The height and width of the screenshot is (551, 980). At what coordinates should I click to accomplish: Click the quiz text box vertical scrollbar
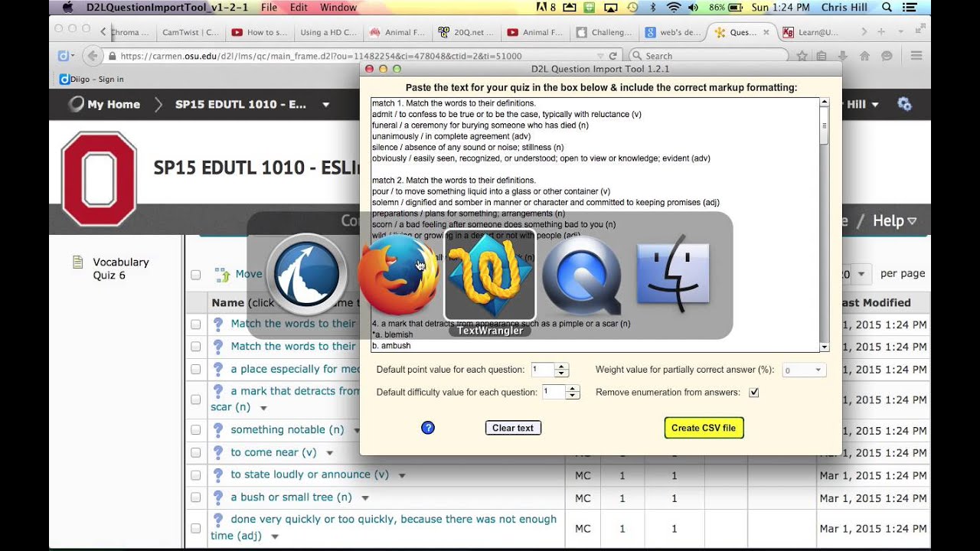click(824, 224)
